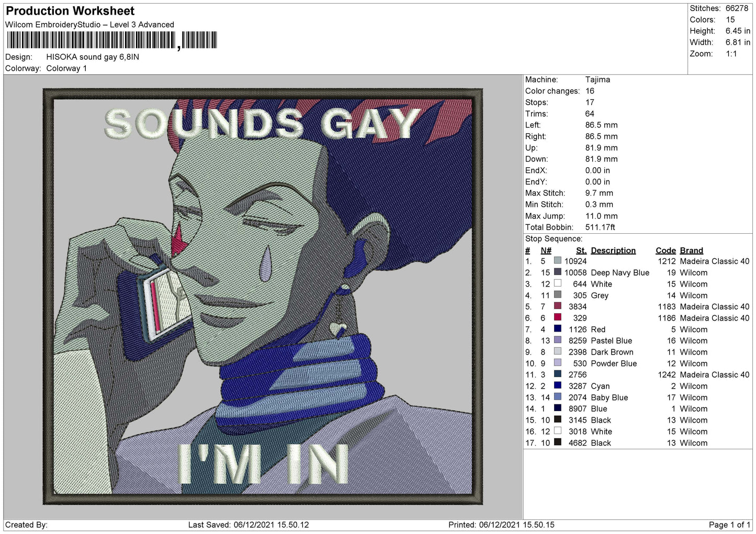Select the Colors value '15'
The width and height of the screenshot is (756, 534).
pos(730,20)
